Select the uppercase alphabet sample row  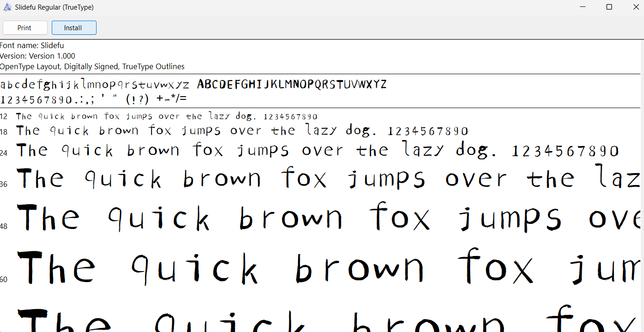pos(292,84)
